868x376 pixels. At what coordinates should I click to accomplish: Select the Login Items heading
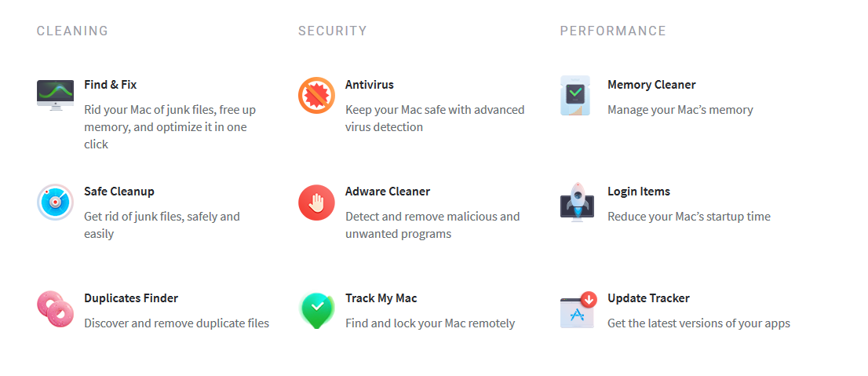point(639,192)
